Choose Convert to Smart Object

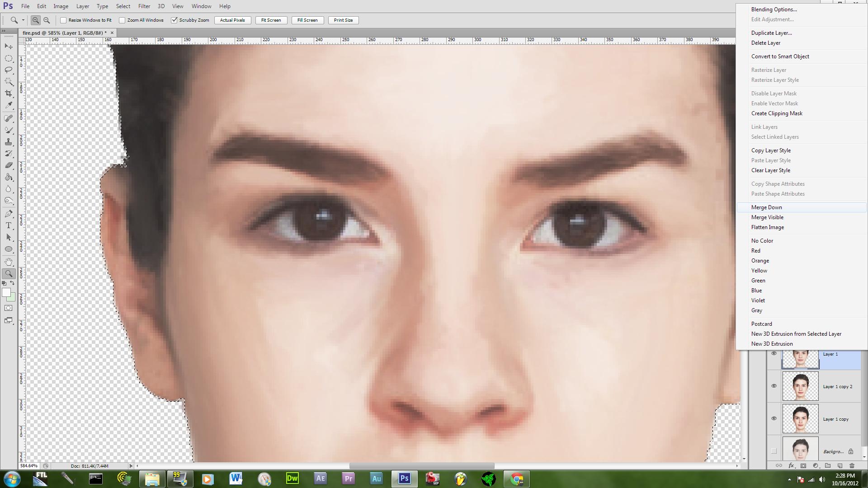pyautogui.click(x=802, y=56)
